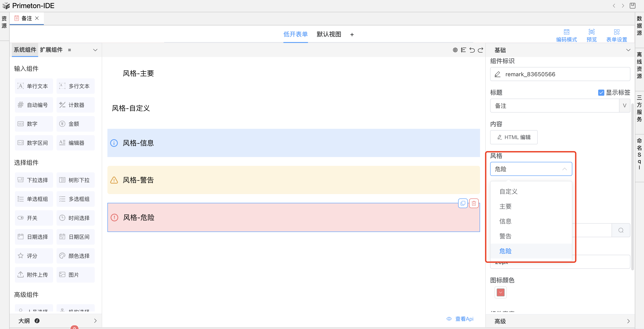Screen dimensions: 644x329
Task: Collapse the 风格 danger dropdown field
Action: pyautogui.click(x=531, y=169)
